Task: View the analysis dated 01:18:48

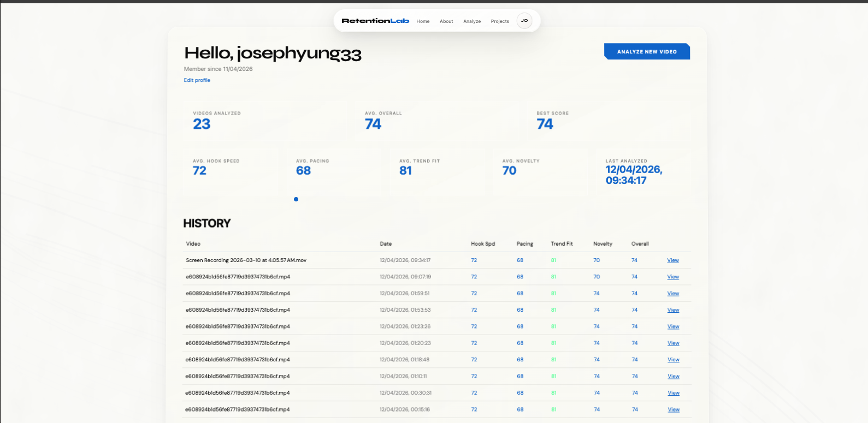Action: (673, 360)
